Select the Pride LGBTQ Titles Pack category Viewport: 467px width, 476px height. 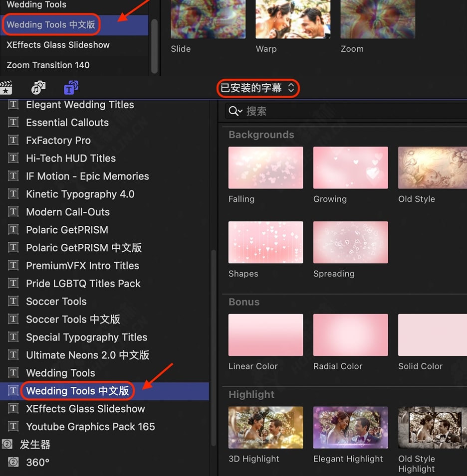(104, 284)
